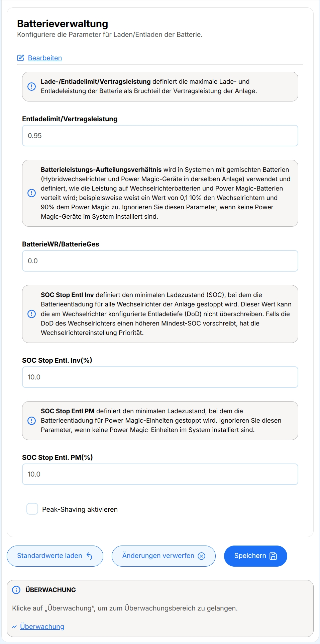The width and height of the screenshot is (320, 644).
Task: Click info icon in Lade-/Entladelimit notice
Action: [31, 86]
